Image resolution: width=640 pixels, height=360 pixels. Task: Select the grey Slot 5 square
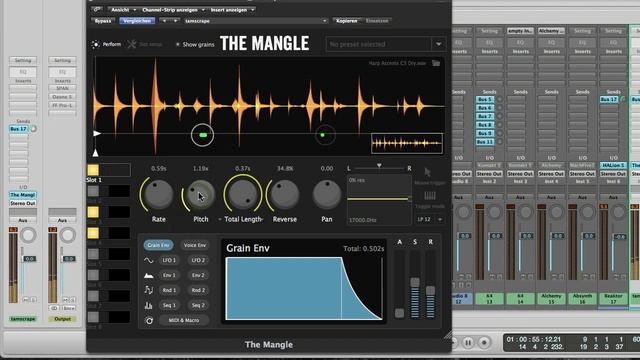(93, 254)
